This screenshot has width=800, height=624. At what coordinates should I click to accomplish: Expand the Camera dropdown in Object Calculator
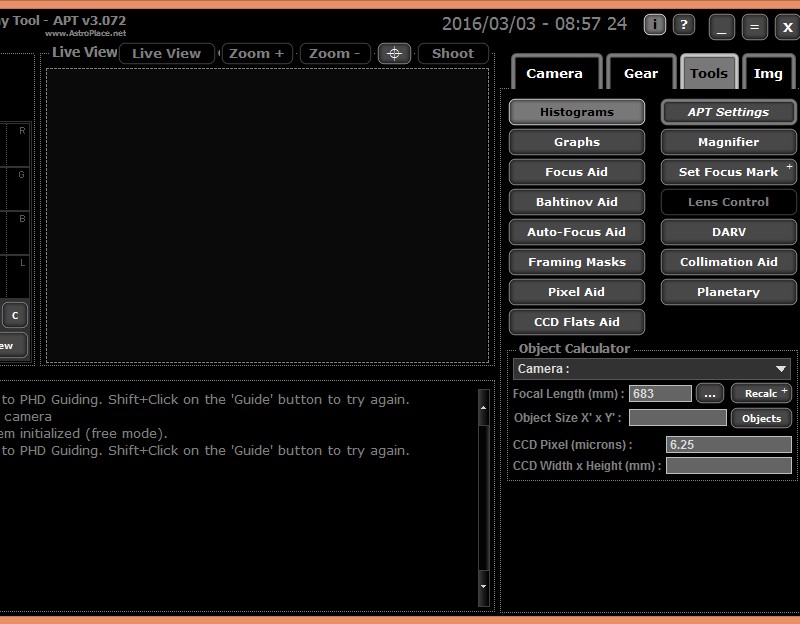652,368
